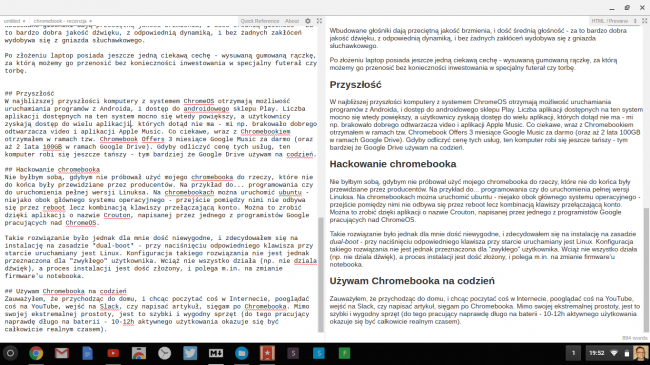Click Używam Chromebooka na codzień heading in preview

tap(412, 281)
